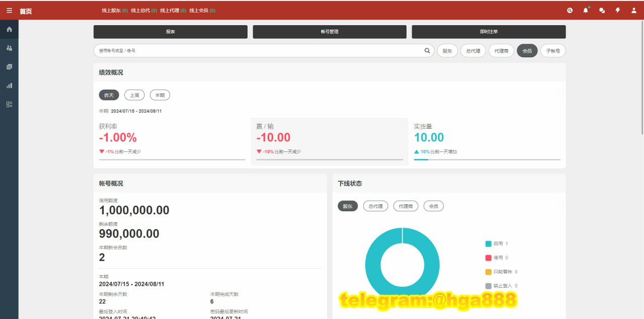Image resolution: width=644 pixels, height=319 pixels.
Task: Open the 帐号管理 tab
Action: click(330, 32)
